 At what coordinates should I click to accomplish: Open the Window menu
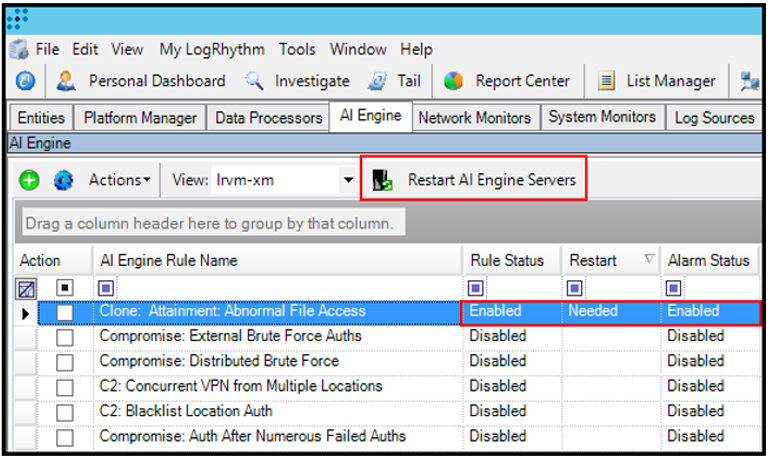[x=358, y=49]
